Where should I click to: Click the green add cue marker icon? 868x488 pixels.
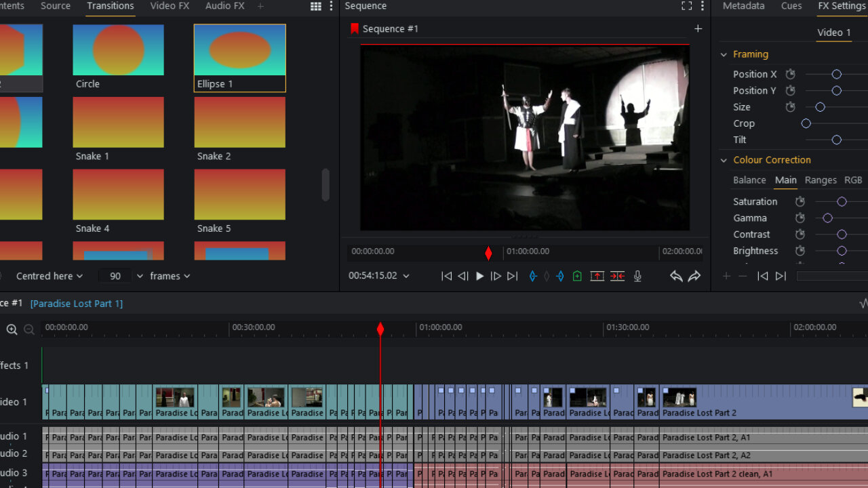point(577,276)
